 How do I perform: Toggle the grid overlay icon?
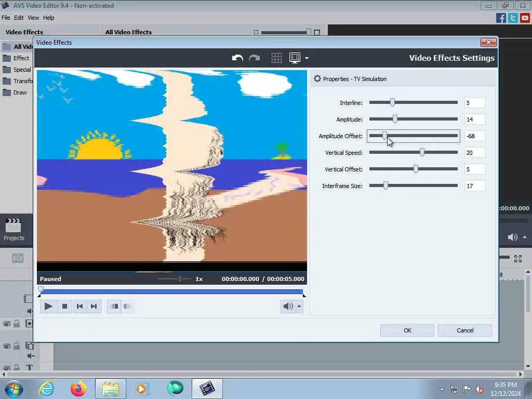click(276, 58)
